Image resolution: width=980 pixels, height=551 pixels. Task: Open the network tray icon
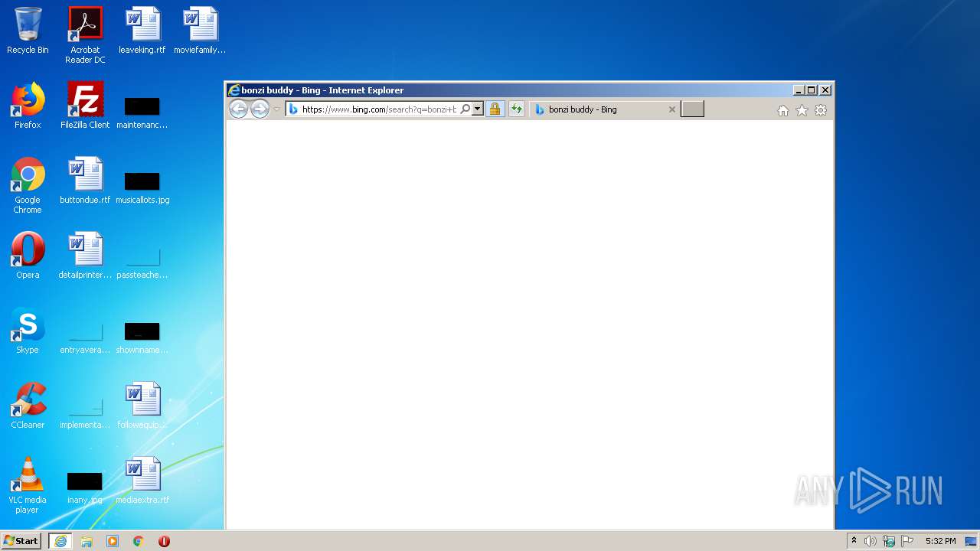tap(889, 541)
